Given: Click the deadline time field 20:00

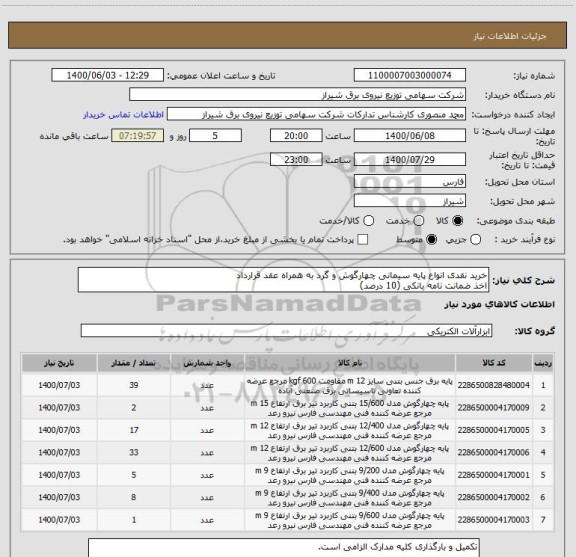Looking at the screenshot, I should (x=296, y=136).
